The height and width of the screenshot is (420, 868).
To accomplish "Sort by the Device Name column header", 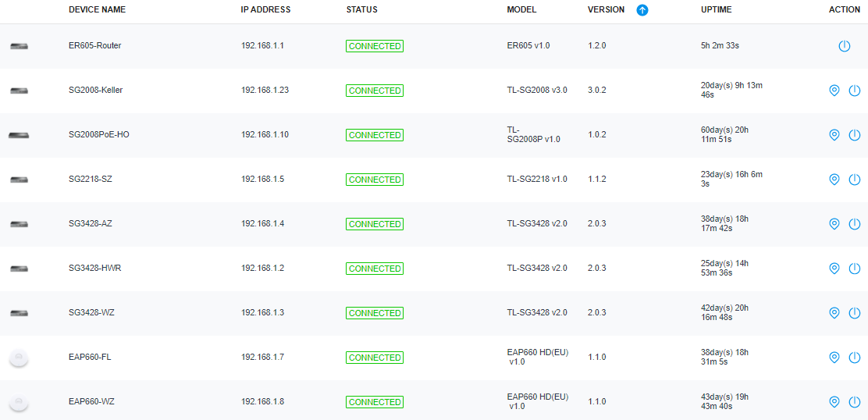I will tap(97, 10).
